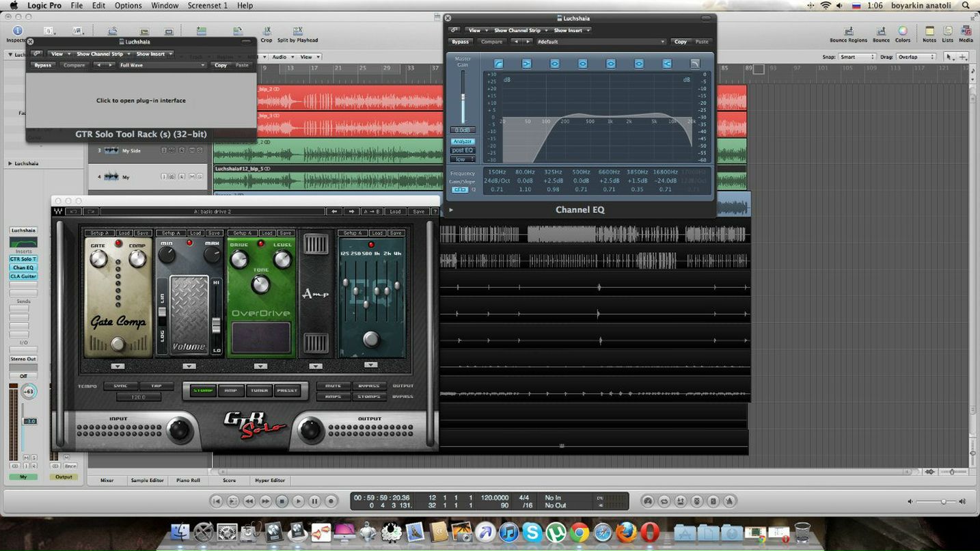This screenshot has height=551, width=980.
Task: Open the Snap mode dropdown
Action: pyautogui.click(x=857, y=57)
